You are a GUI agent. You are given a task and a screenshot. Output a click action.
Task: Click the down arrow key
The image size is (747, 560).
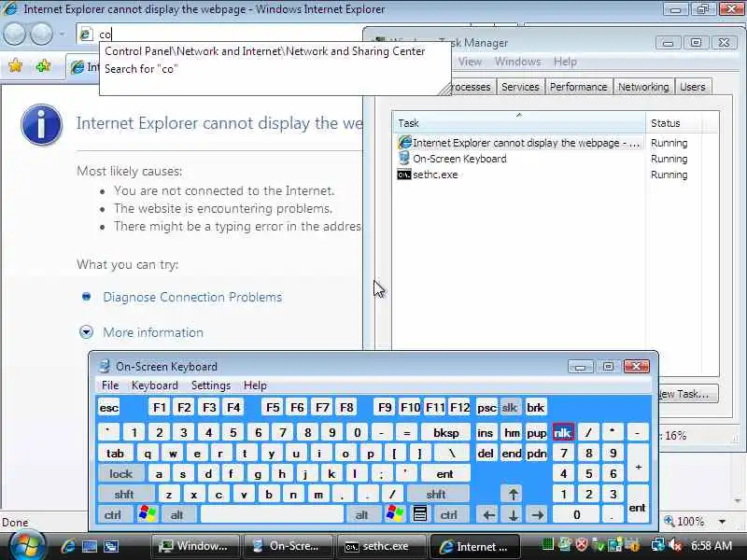[513, 515]
